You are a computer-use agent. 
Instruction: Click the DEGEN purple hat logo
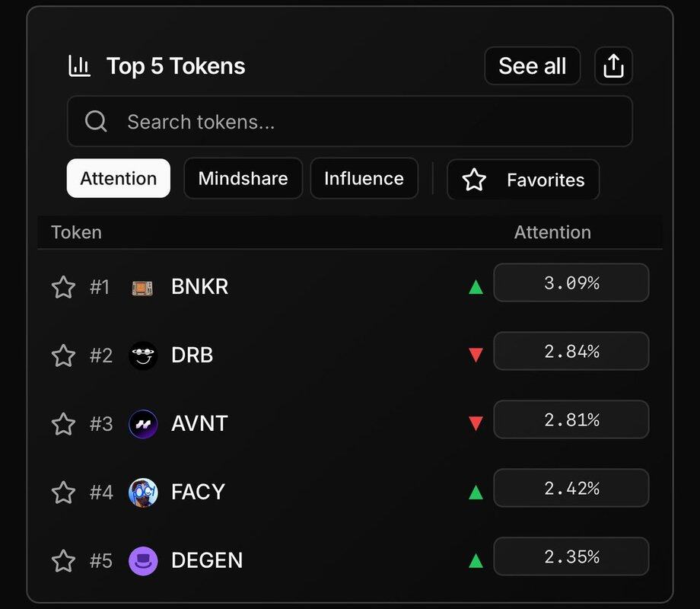tap(143, 561)
